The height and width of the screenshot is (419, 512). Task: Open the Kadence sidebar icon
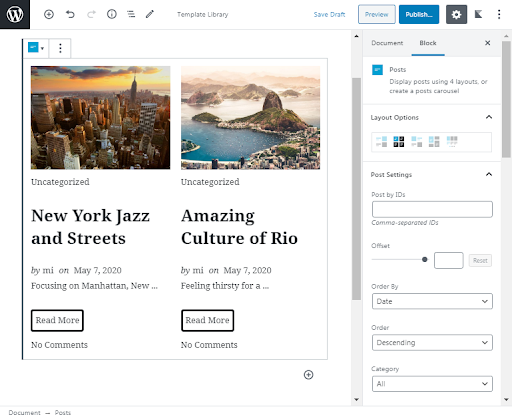[478, 14]
